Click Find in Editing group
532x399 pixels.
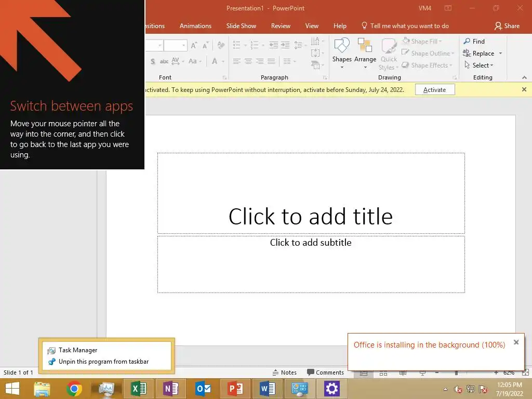coord(474,42)
